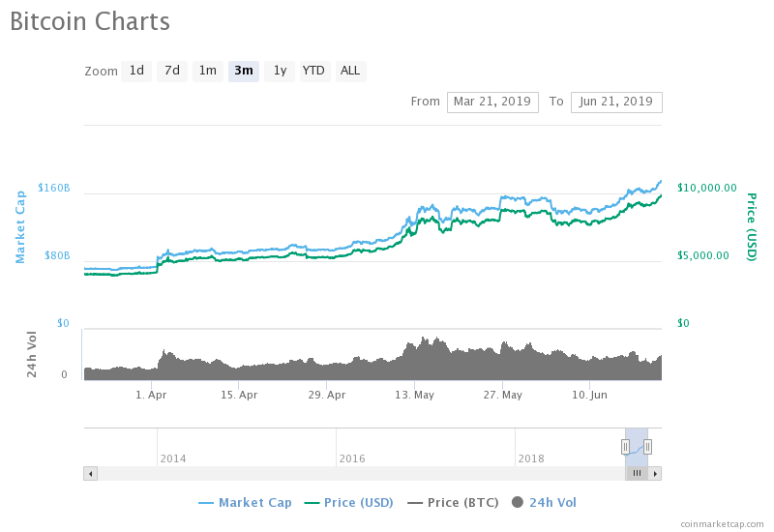Select the 3m zoom range
The width and height of the screenshot is (774, 532).
[244, 71]
